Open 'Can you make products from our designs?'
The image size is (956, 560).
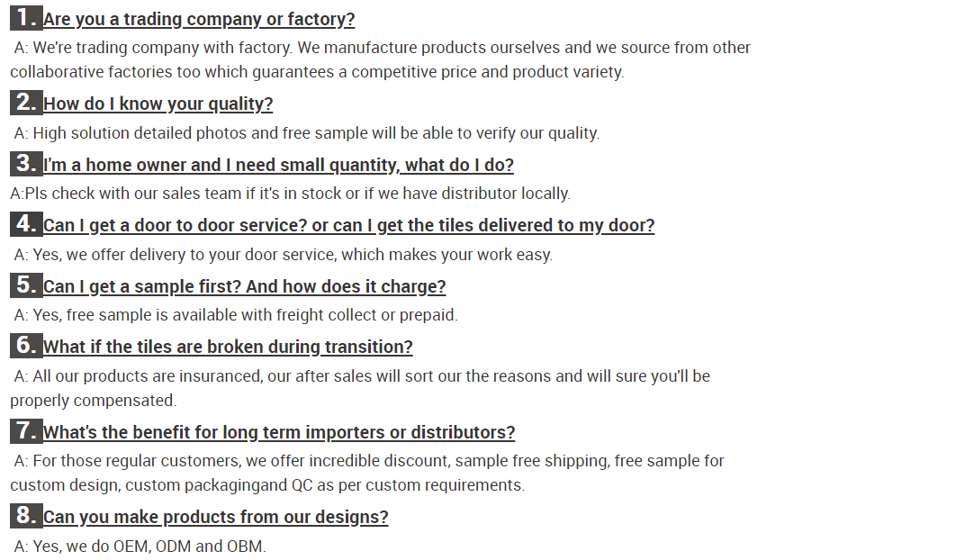point(216,518)
